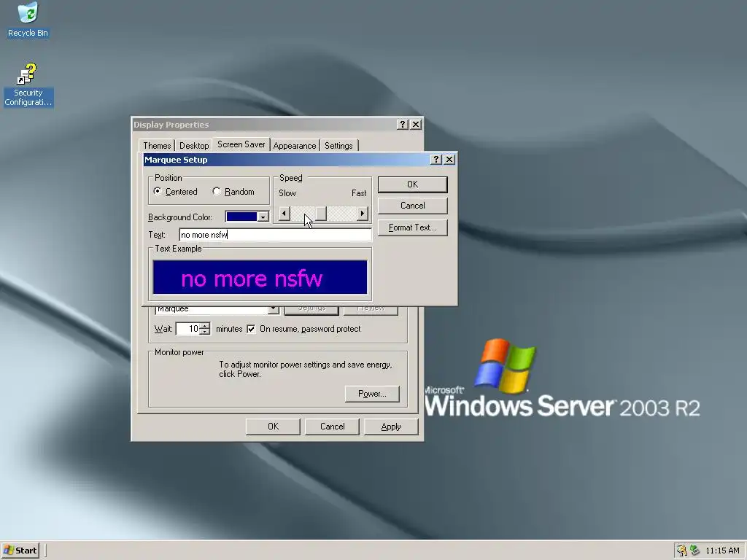This screenshot has width=747, height=560.
Task: Click the Speed slider thumb
Action: [321, 214]
